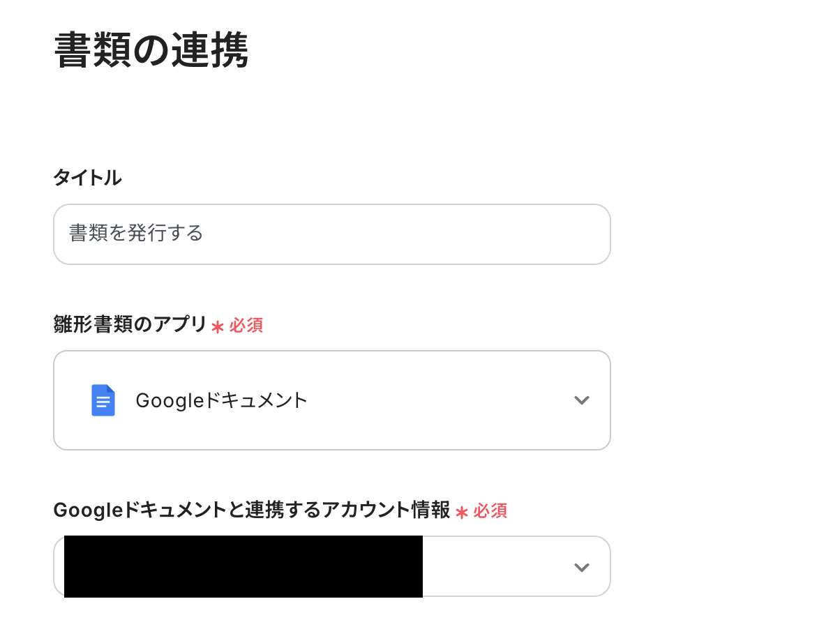Viewport: 840px width, 629px height.
Task: Click empty space inside the title text box
Action: tap(419, 234)
